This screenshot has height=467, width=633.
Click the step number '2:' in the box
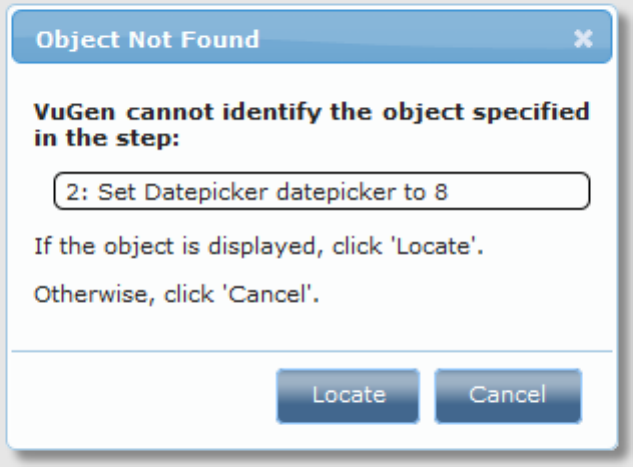74,192
